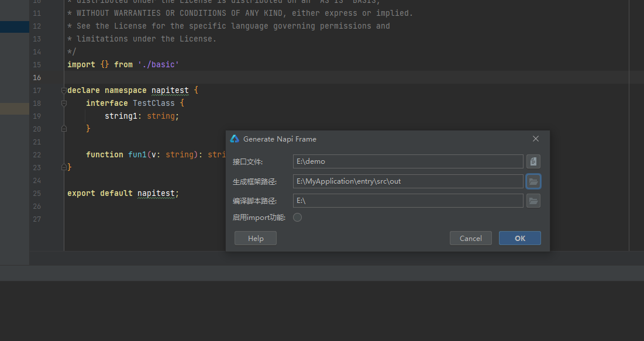Click the 'See the License for' comment line

229,26
